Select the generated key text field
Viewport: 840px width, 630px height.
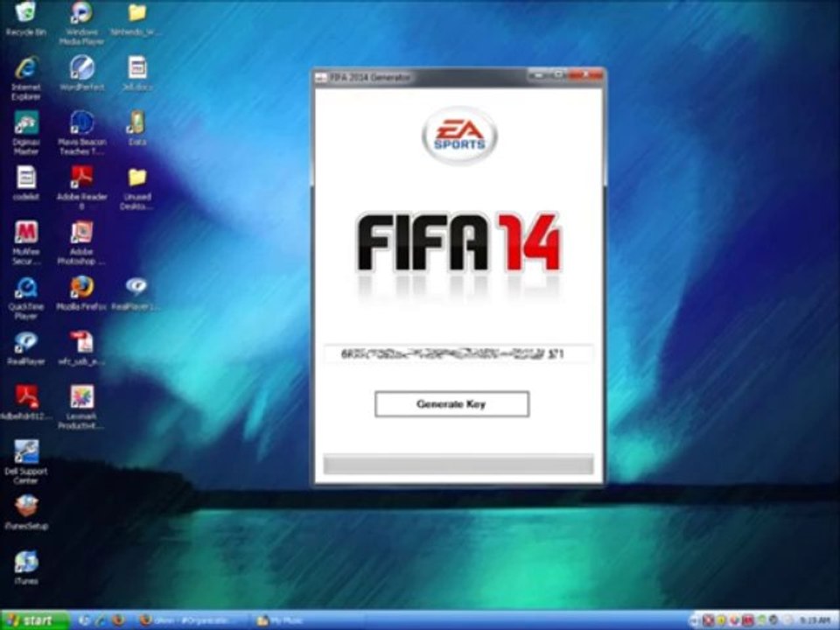pos(458,354)
